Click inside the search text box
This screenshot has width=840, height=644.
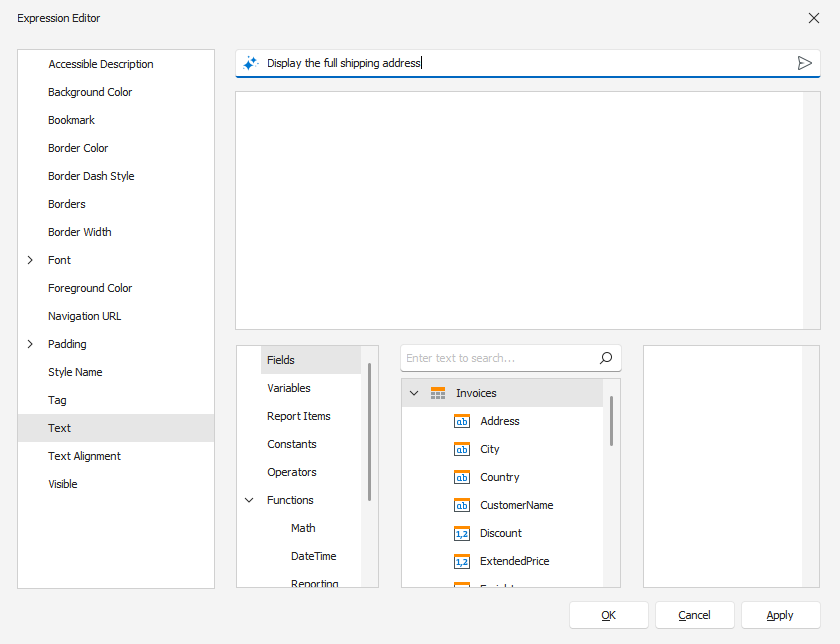click(x=490, y=357)
